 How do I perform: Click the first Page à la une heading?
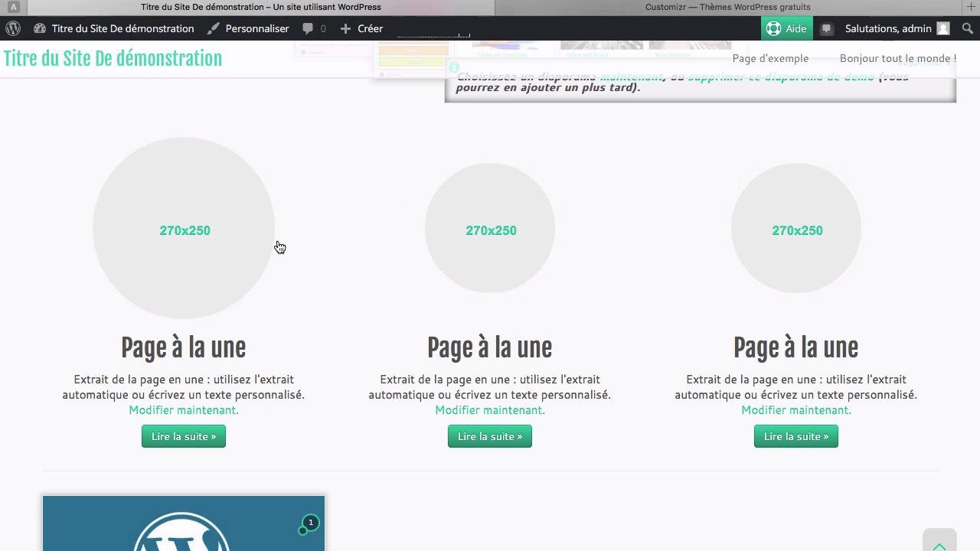[184, 347]
